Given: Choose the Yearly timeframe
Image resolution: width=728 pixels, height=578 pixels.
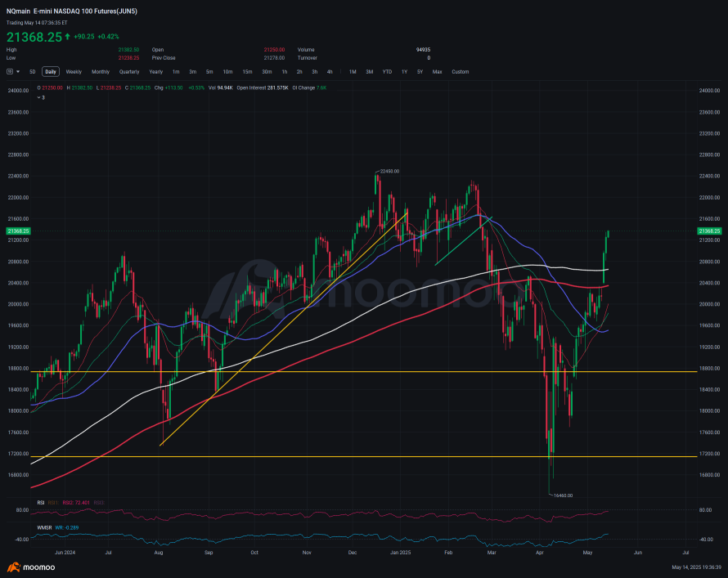Looking at the screenshot, I should 156,72.
